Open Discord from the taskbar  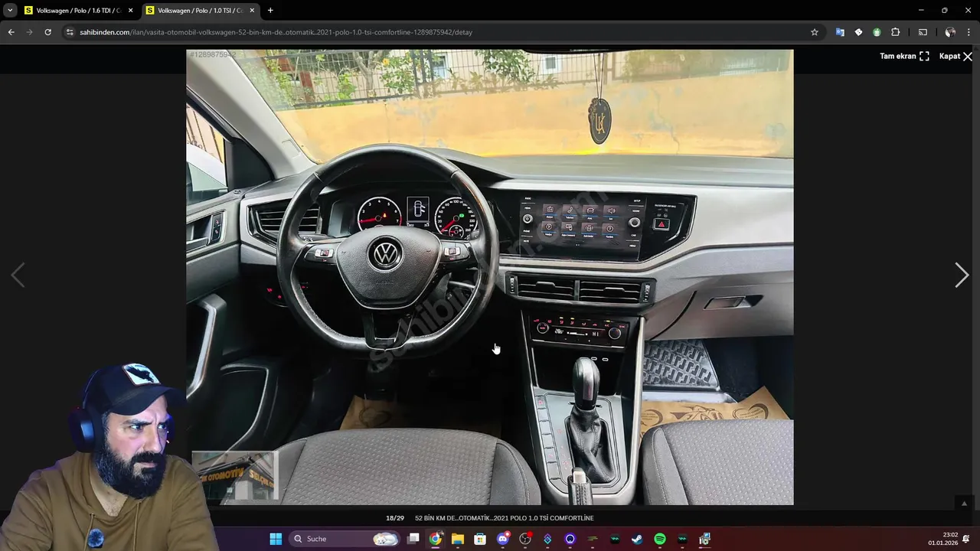(x=503, y=539)
